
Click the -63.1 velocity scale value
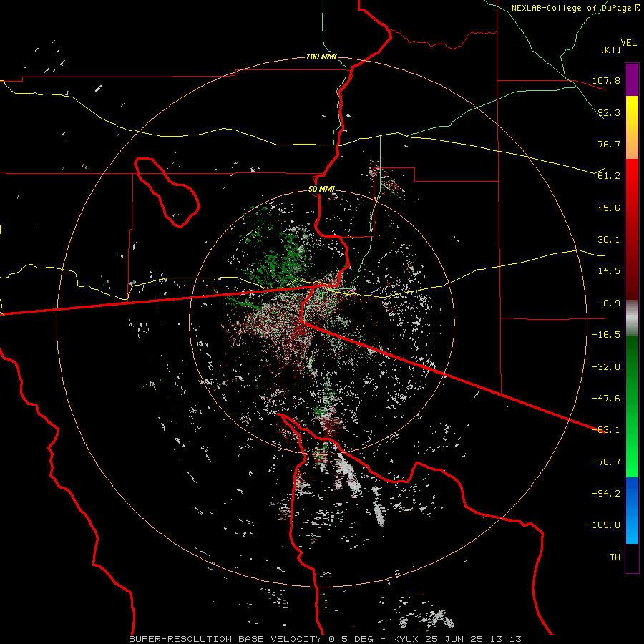coord(606,430)
